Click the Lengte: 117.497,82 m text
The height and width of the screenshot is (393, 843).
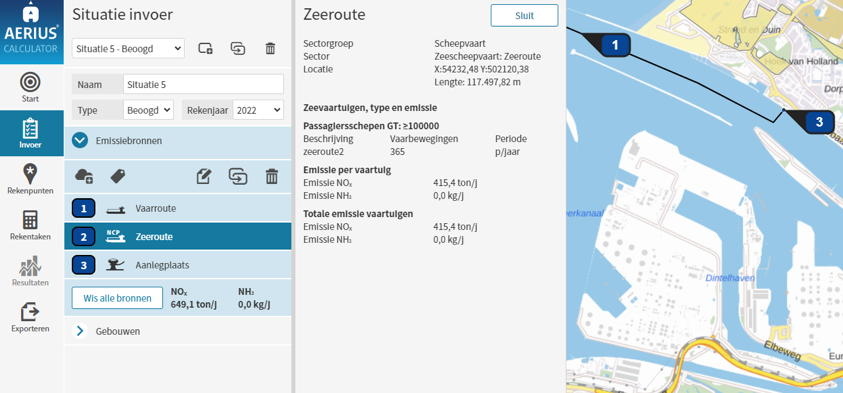coord(477,82)
